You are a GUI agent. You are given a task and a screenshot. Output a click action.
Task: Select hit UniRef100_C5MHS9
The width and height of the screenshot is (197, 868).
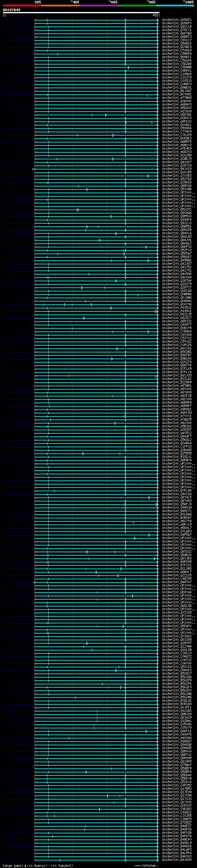(177, 54)
